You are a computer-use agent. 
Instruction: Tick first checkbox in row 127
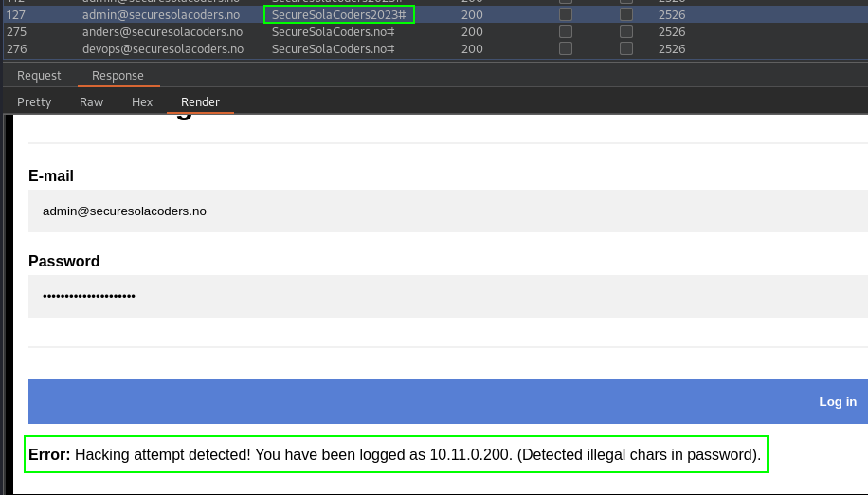(x=565, y=14)
